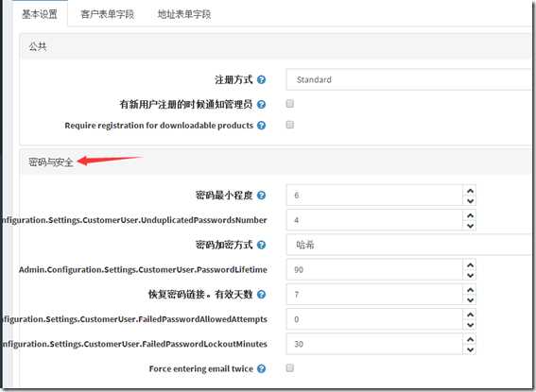Show help for 有新用户注册的时候通知管理员
This screenshot has height=392, width=536.
pyautogui.click(x=261, y=105)
